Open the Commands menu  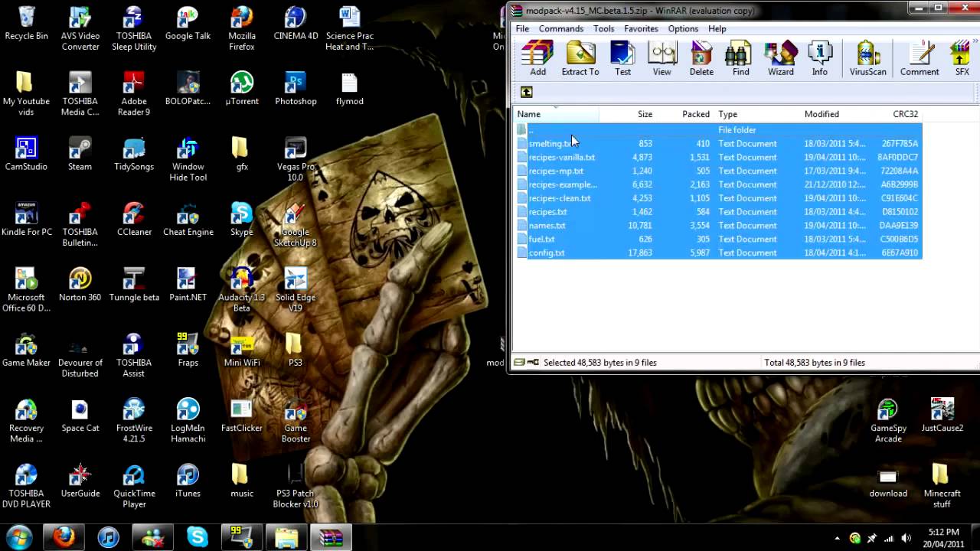point(560,29)
